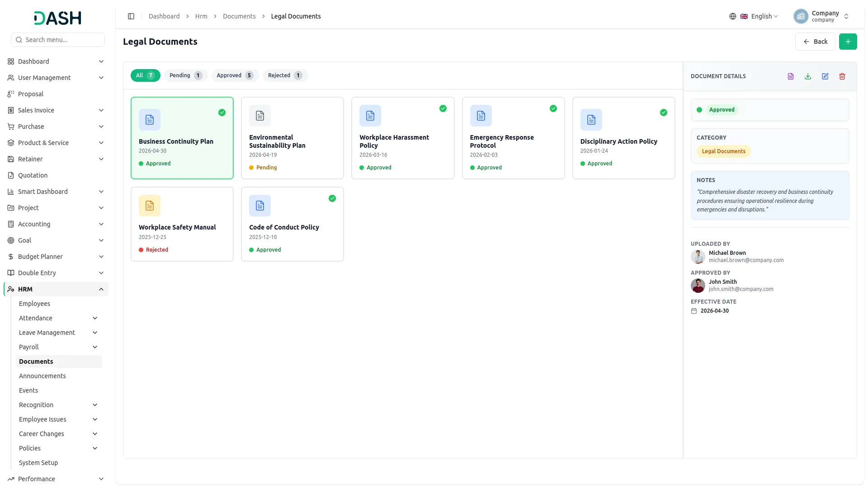Select the Rejected filter tab
Image resolution: width=868 pixels, height=488 pixels.
285,75
